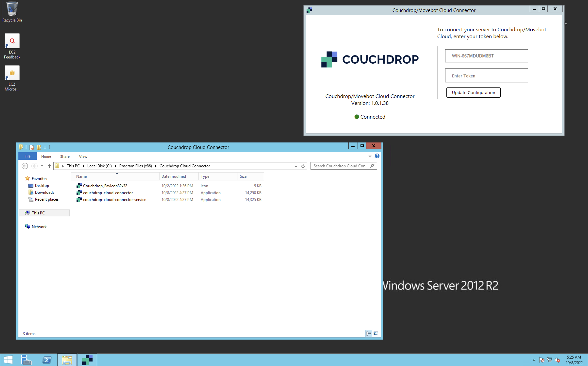This screenshot has height=366, width=588.
Task: Open the EC2 Microsoft desktop shortcut
Action: tap(12, 78)
